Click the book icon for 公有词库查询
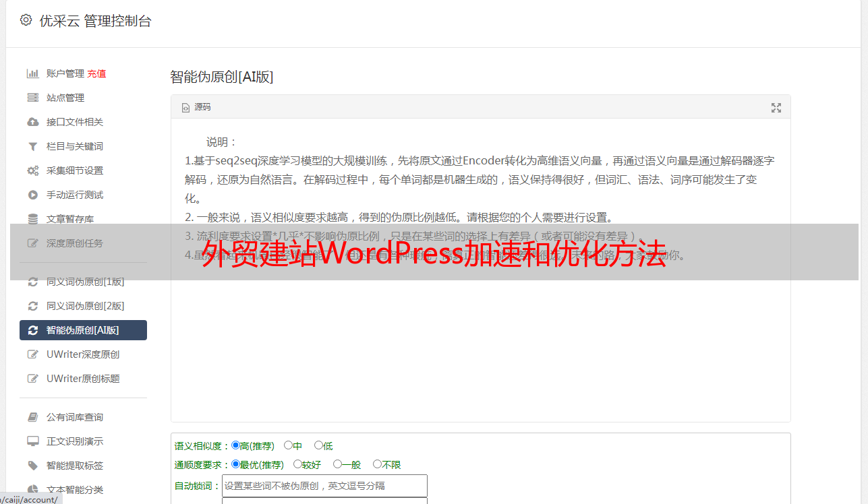The width and height of the screenshot is (868, 504). (x=32, y=417)
